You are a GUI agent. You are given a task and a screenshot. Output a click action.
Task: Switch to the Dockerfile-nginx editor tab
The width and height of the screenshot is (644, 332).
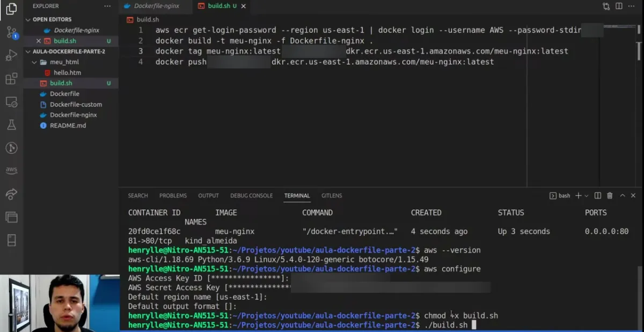156,6
